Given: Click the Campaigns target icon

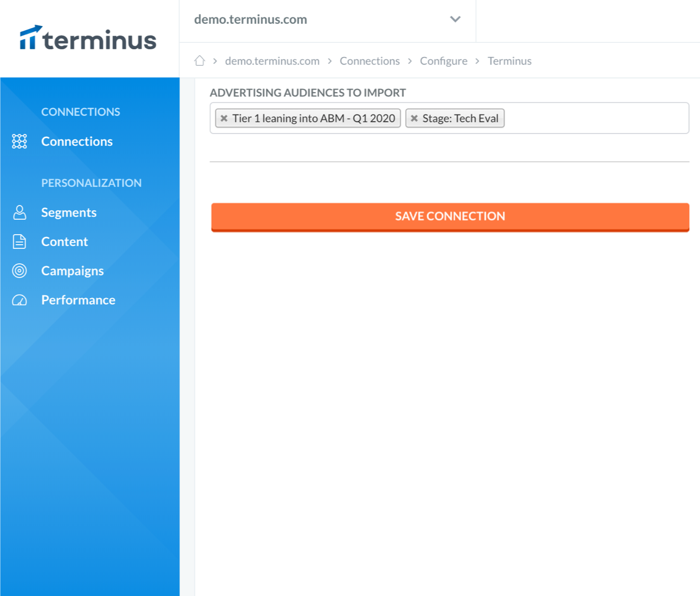Looking at the screenshot, I should [x=20, y=271].
